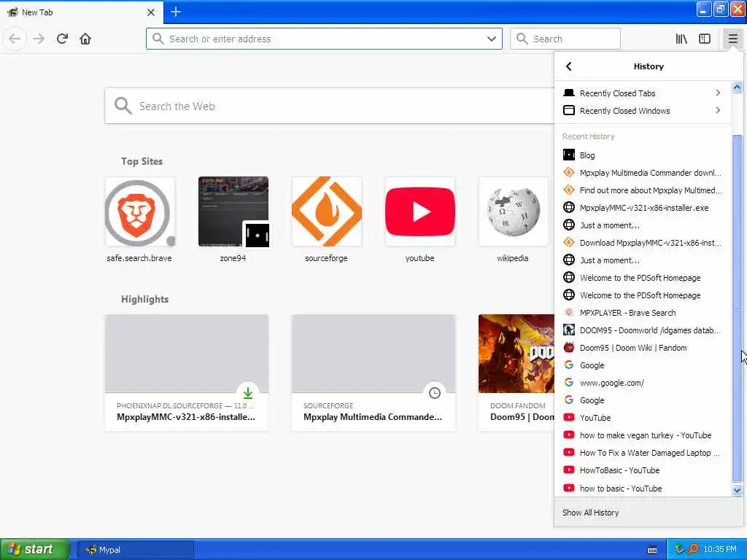Reload the current page
The image size is (747, 560).
(x=62, y=39)
